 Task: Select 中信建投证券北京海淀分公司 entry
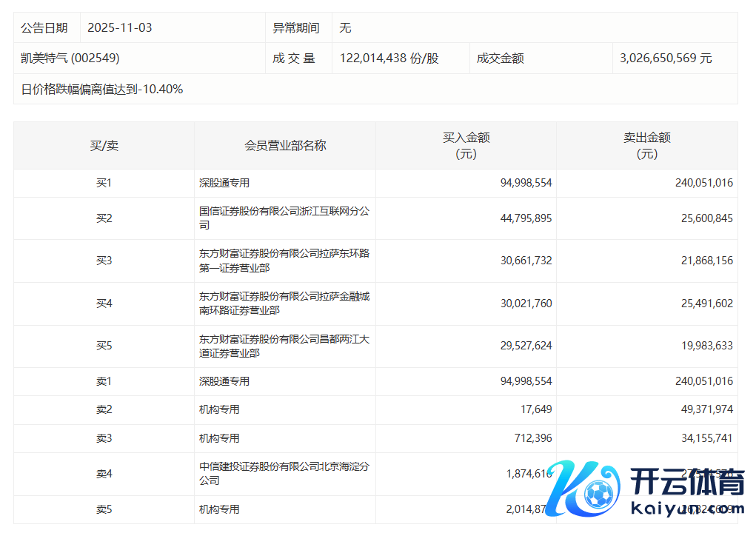click(284, 474)
